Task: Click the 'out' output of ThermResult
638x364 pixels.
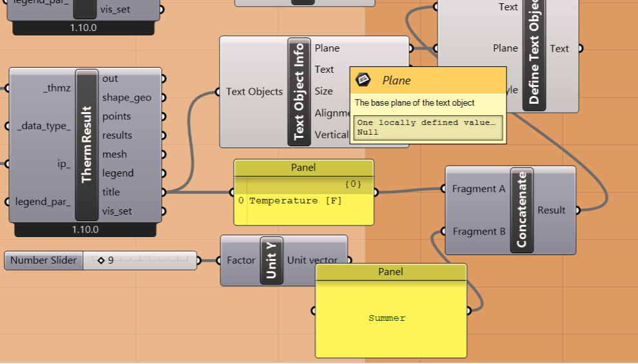Action: (x=110, y=79)
